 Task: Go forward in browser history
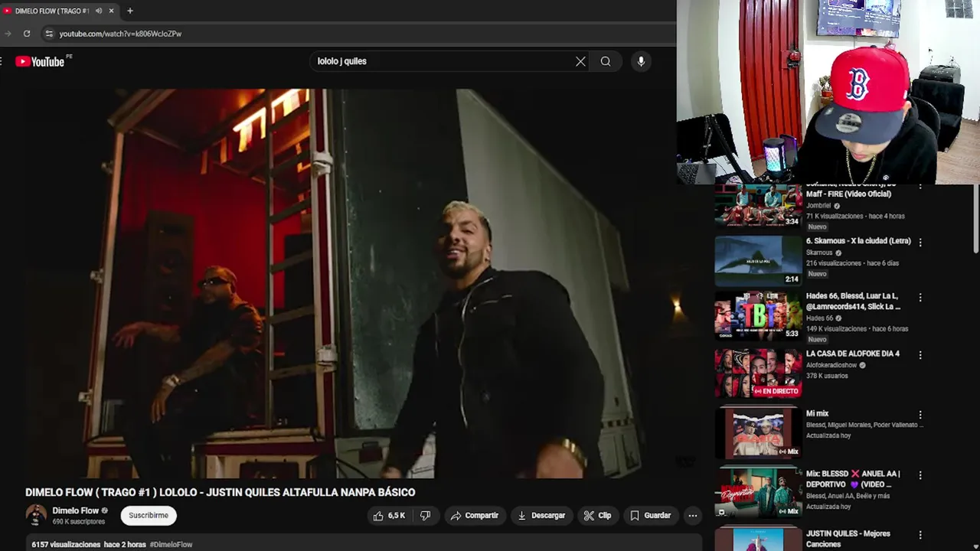(8, 34)
